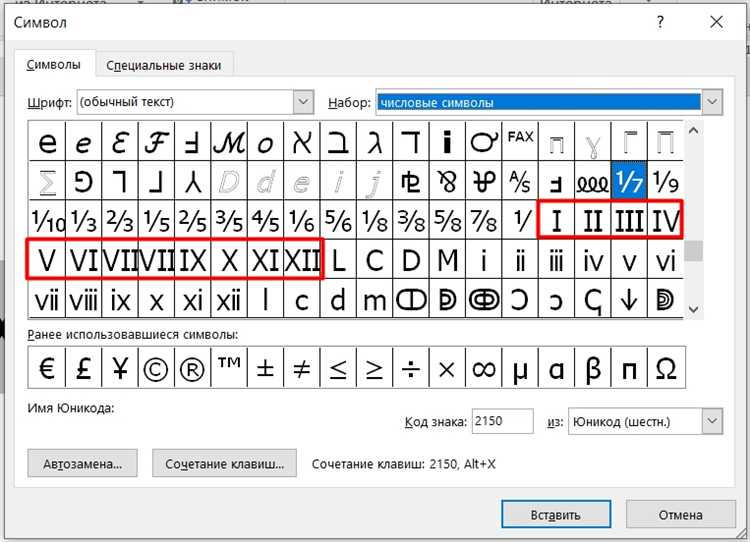Pick the plus-minus sign from recent symbols
The width and height of the screenshot is (750, 542).
point(265,368)
